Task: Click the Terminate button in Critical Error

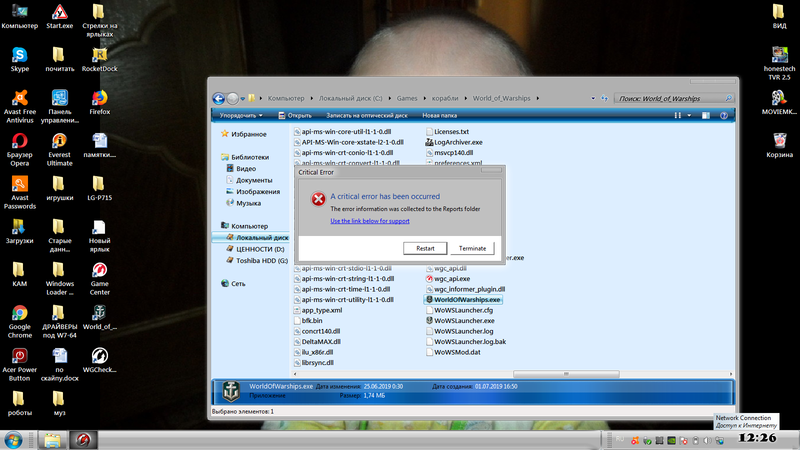Action: [x=472, y=248]
